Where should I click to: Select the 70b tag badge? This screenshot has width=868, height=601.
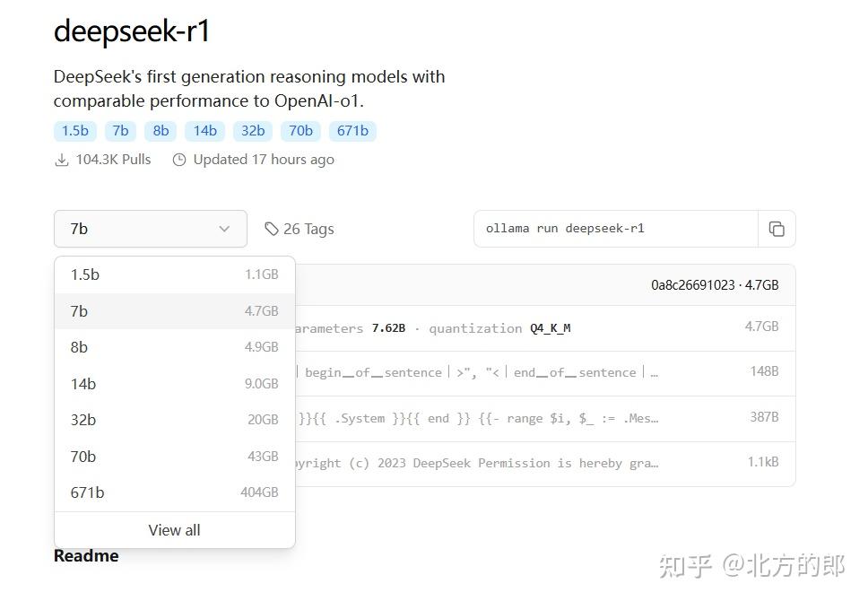(300, 130)
